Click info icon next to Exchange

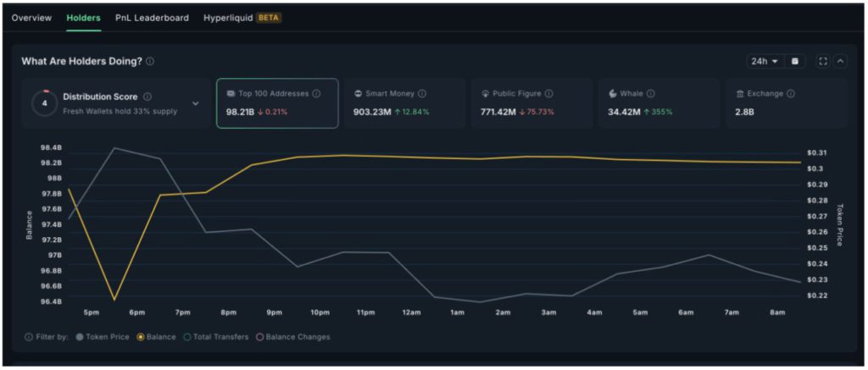(x=790, y=94)
